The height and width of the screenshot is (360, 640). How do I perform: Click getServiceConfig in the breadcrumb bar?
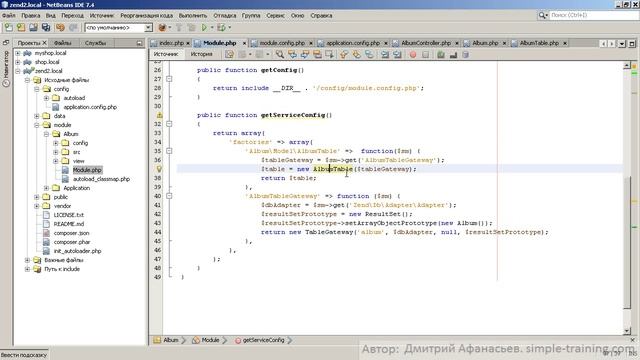click(263, 340)
